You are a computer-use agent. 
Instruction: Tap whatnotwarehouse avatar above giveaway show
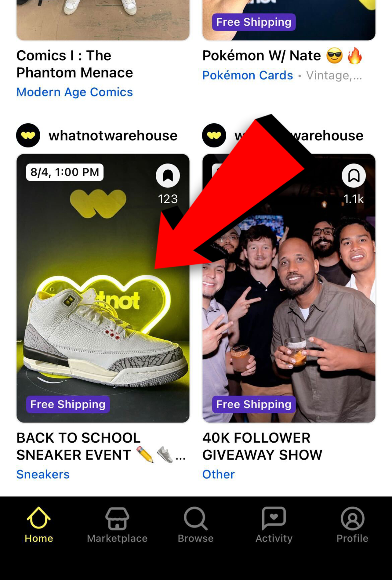pyautogui.click(x=214, y=135)
